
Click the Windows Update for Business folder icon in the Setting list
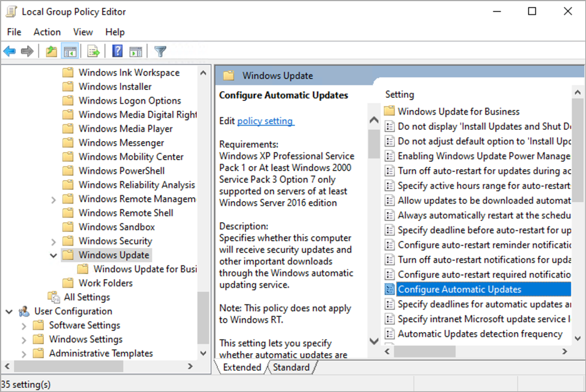point(390,111)
